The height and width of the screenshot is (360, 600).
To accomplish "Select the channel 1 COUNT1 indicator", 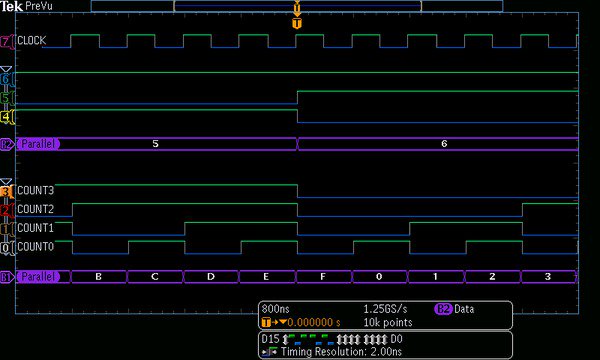I will 6,229.
